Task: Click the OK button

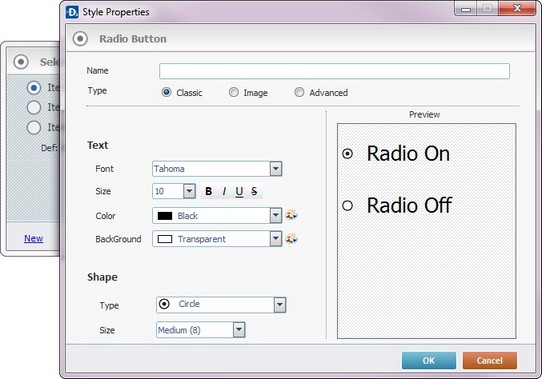Action: (x=429, y=361)
